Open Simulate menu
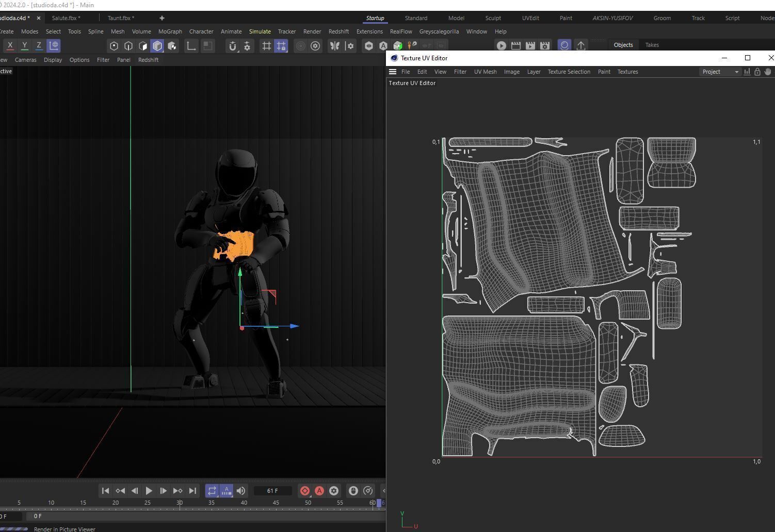 [x=260, y=31]
